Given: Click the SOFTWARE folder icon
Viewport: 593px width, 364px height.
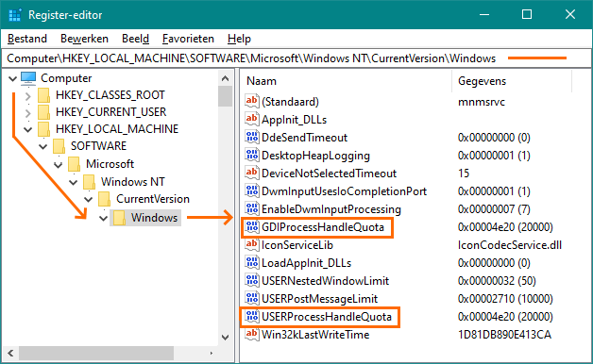Looking at the screenshot, I should (x=59, y=146).
